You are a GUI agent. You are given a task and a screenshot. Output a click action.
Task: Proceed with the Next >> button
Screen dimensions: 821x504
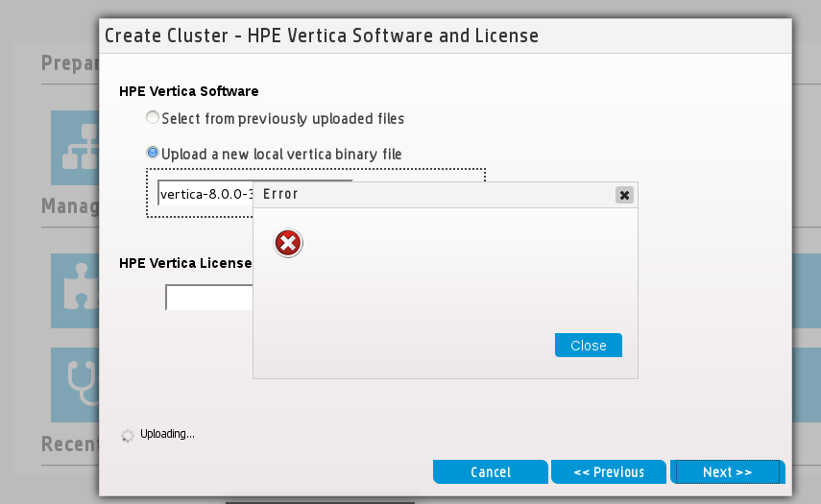tap(728, 472)
